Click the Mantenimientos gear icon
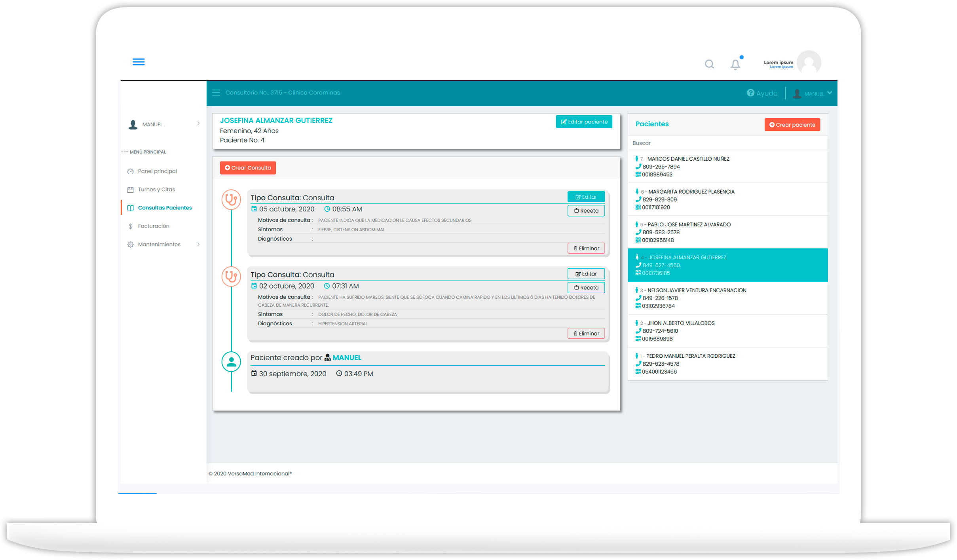The image size is (957, 560). pyautogui.click(x=130, y=245)
